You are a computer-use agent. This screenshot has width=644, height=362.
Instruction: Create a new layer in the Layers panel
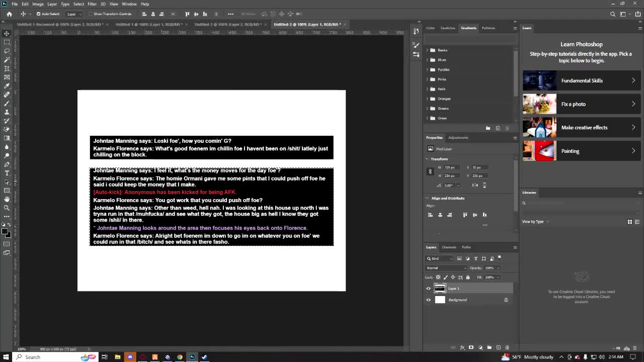pyautogui.click(x=498, y=347)
